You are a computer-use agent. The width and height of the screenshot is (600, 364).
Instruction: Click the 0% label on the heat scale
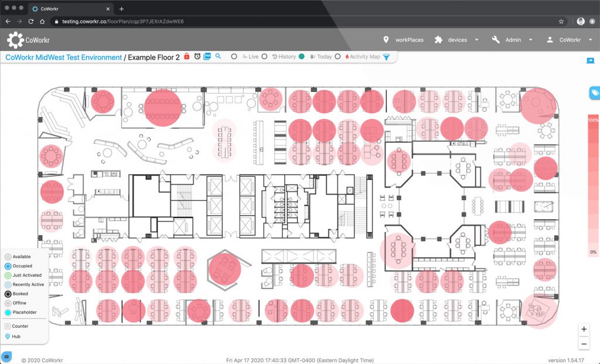pyautogui.click(x=593, y=252)
